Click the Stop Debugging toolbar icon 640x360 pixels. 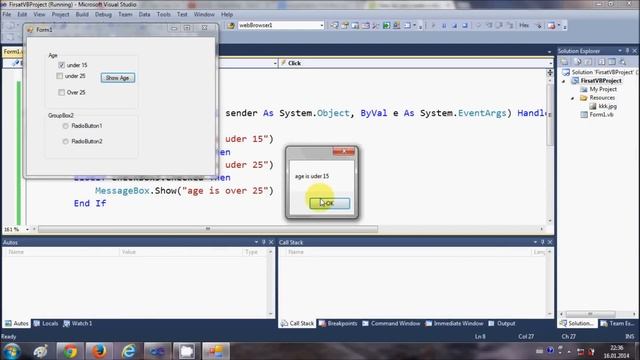[x=454, y=25]
